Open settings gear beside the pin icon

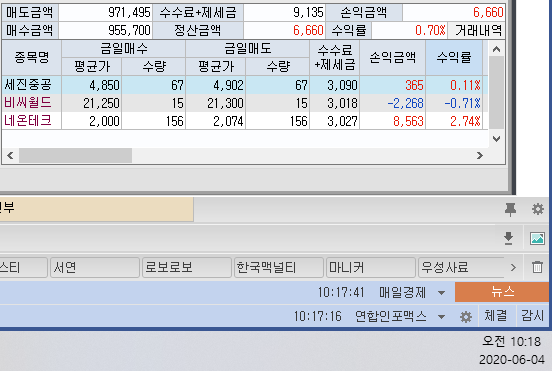tap(538, 209)
